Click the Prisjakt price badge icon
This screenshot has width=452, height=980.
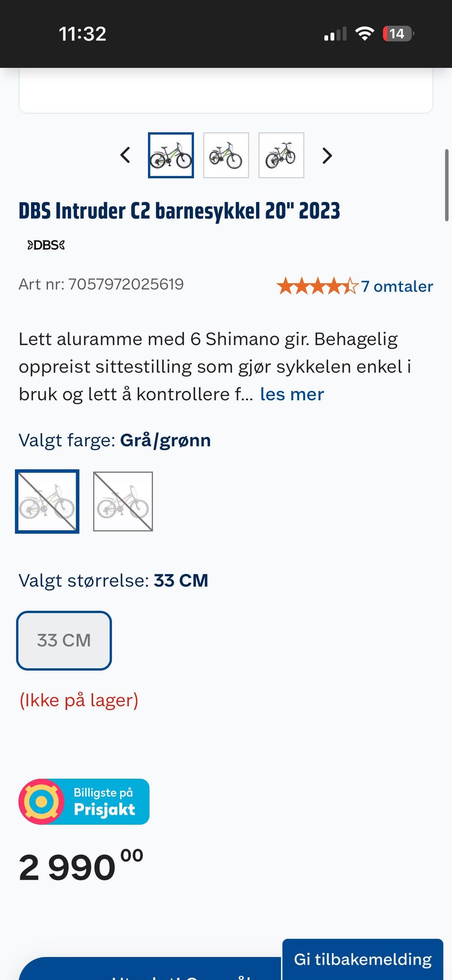pyautogui.click(x=41, y=802)
